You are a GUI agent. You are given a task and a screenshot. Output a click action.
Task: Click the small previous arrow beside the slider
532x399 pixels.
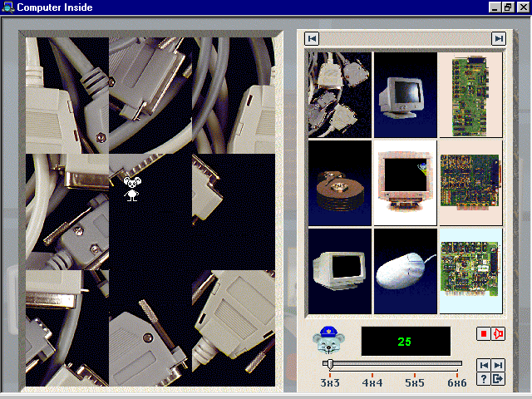point(483,365)
